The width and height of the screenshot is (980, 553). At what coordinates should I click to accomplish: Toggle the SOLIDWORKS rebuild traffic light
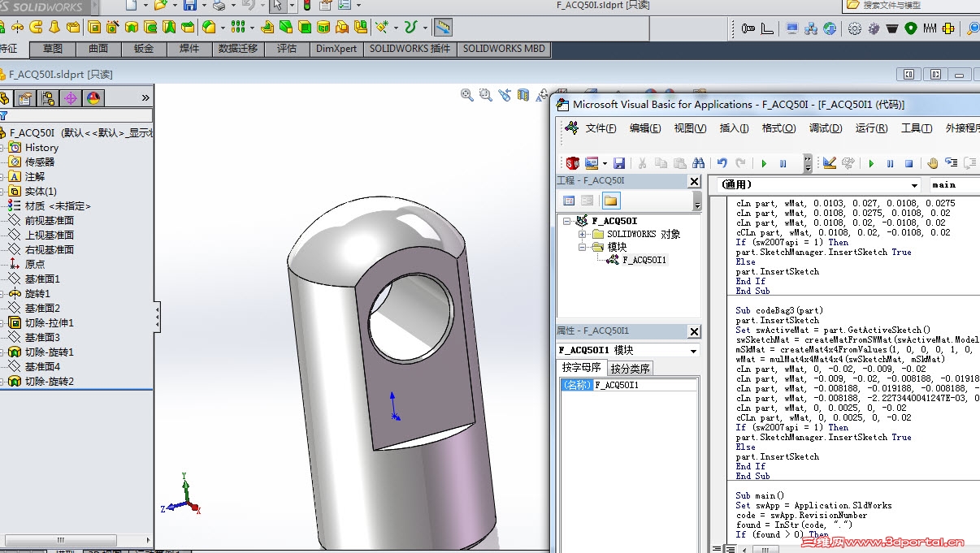point(306,6)
